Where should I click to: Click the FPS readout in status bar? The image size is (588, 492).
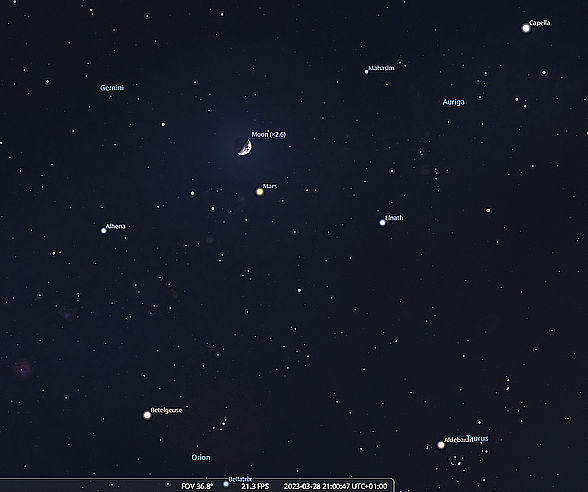[255, 486]
